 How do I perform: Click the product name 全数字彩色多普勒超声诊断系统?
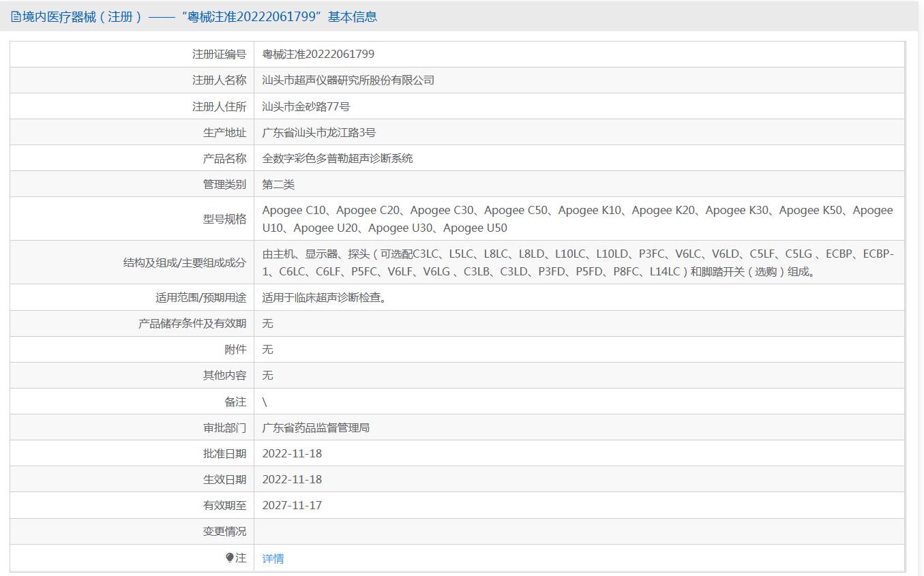click(x=338, y=158)
